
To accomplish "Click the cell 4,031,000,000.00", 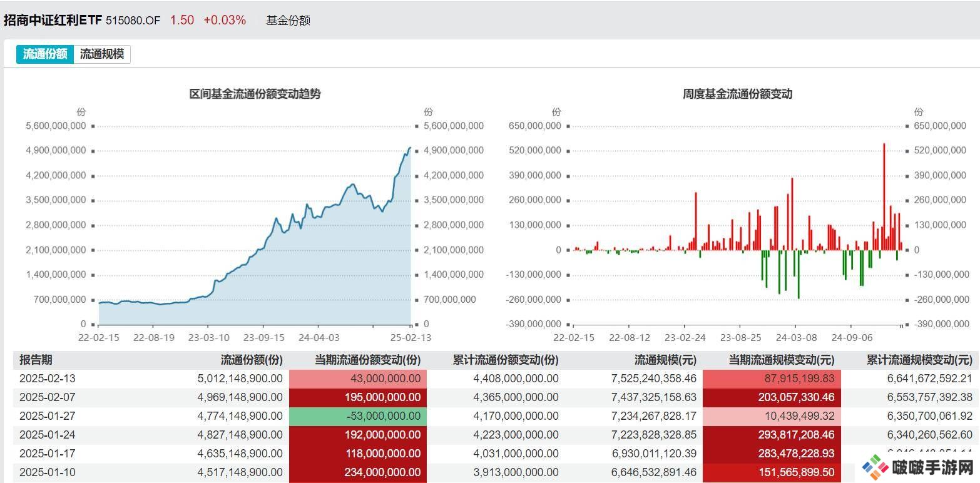I will (x=516, y=454).
